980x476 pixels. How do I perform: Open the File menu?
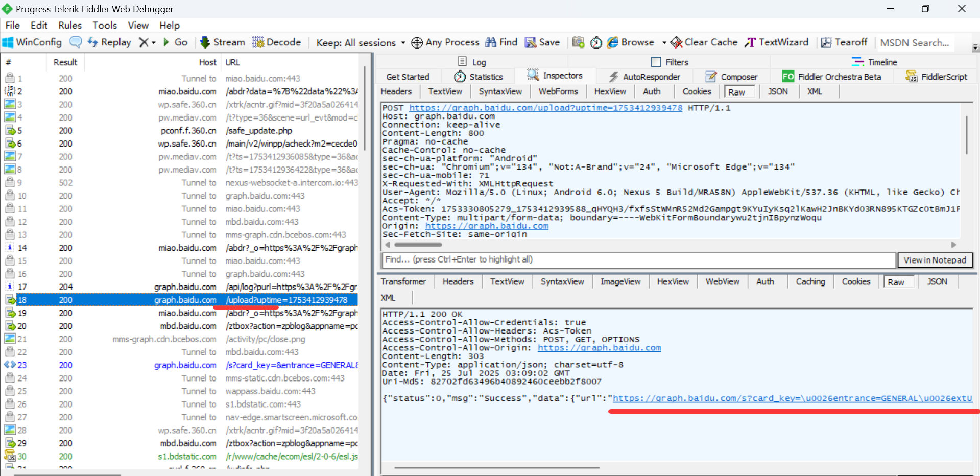[x=12, y=25]
